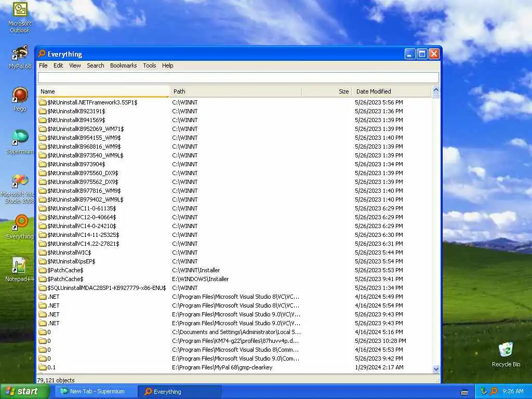Open the Help menu
The image size is (532, 399).
(168, 65)
